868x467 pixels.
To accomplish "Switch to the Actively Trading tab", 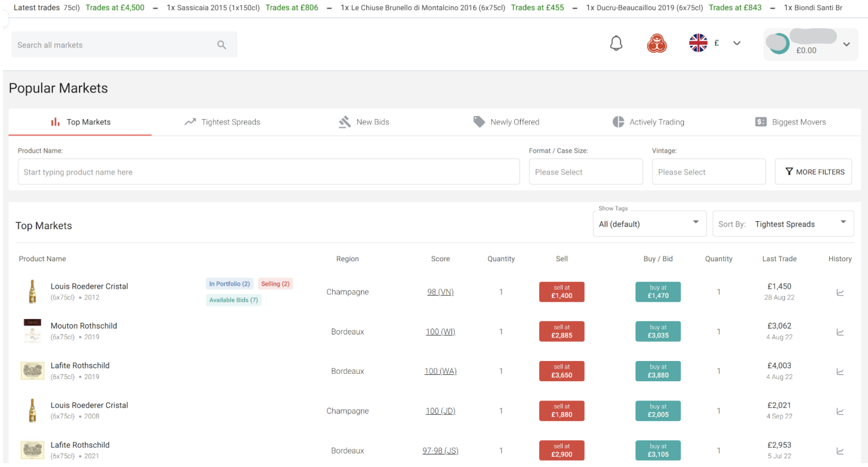I will 648,122.
